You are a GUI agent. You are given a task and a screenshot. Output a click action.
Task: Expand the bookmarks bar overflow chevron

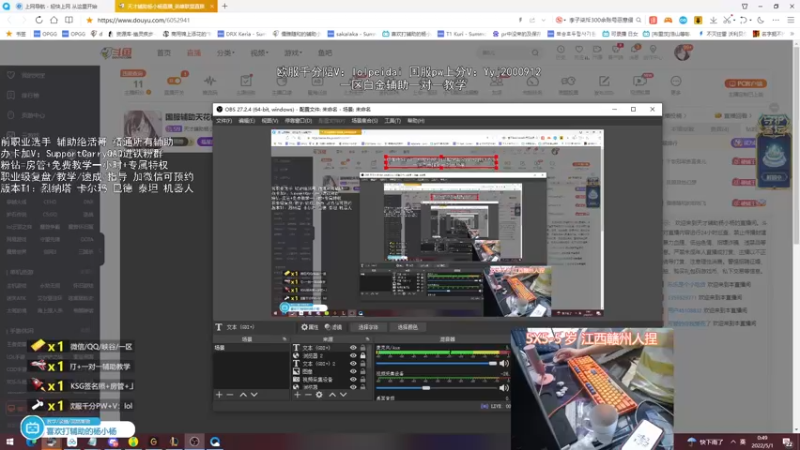pos(792,34)
